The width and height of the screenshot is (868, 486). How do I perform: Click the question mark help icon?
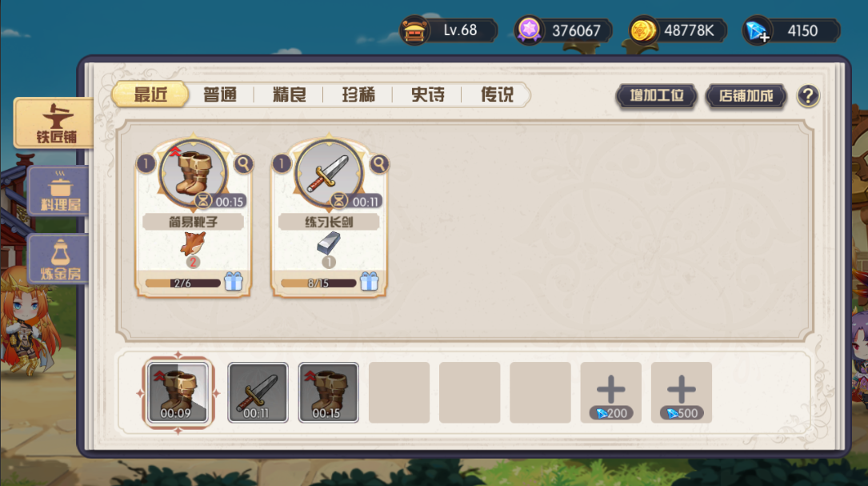point(808,96)
